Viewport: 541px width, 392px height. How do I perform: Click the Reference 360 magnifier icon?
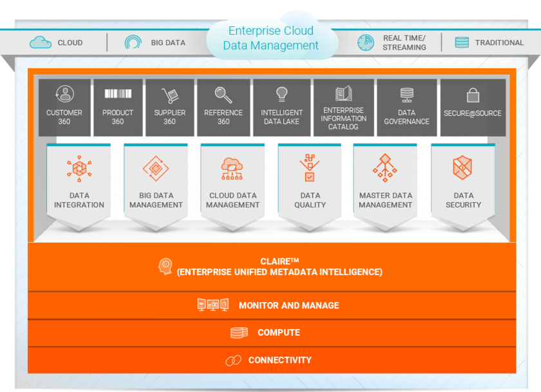[223, 95]
